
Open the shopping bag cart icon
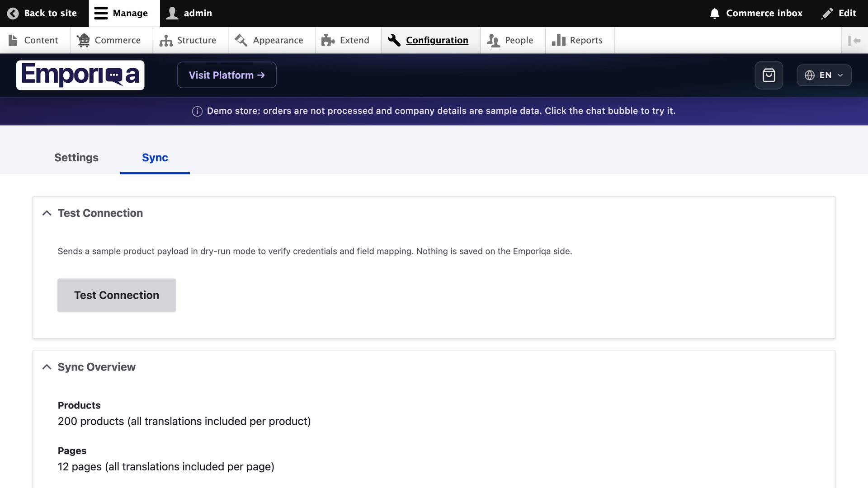click(769, 75)
